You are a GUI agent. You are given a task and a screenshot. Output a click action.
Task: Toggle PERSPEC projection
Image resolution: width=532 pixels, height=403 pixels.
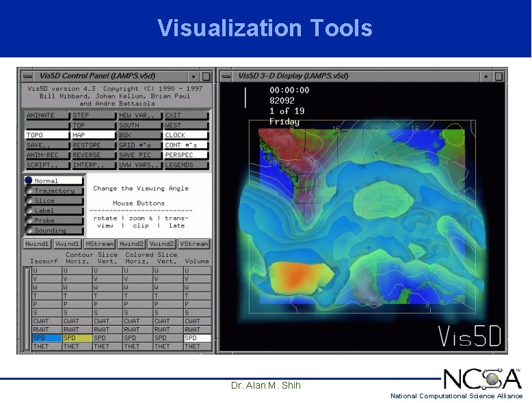[186, 155]
